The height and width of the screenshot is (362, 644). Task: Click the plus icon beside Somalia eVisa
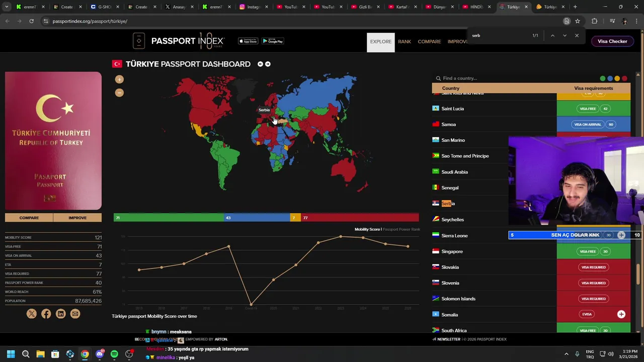point(621,314)
